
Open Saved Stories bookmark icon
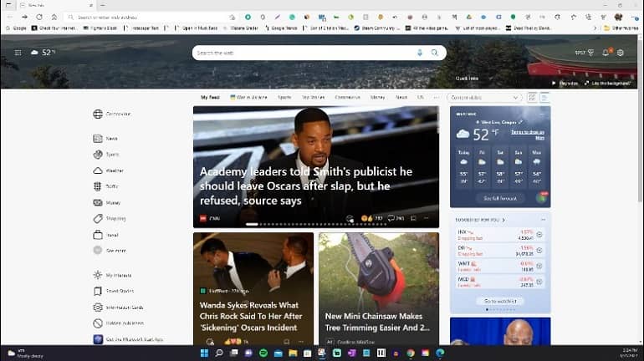click(x=98, y=291)
